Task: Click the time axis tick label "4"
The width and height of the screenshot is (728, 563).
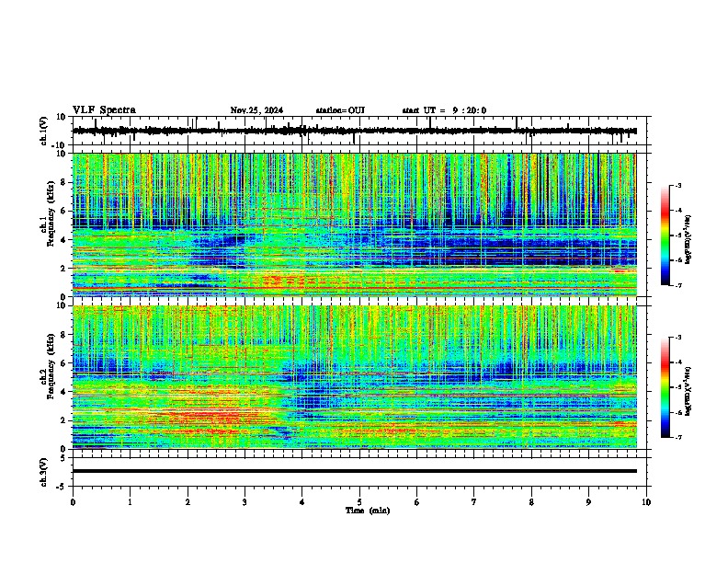Action: tap(302, 502)
